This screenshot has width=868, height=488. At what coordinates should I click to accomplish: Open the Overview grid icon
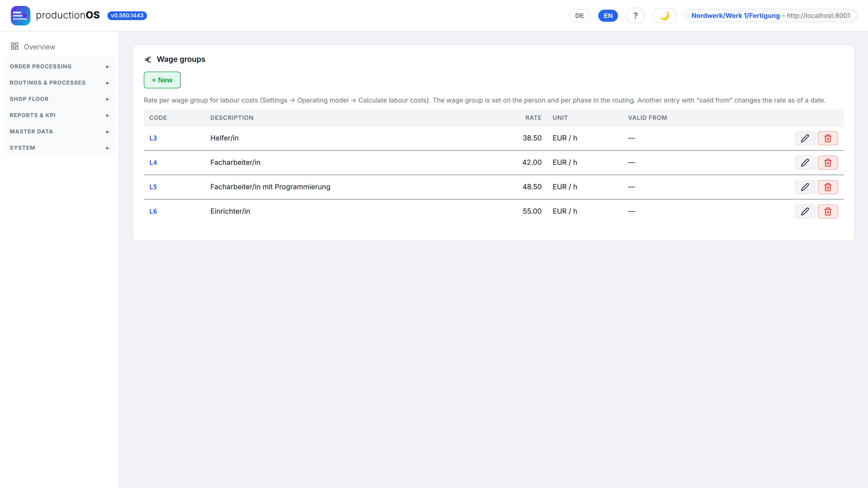pyautogui.click(x=14, y=46)
